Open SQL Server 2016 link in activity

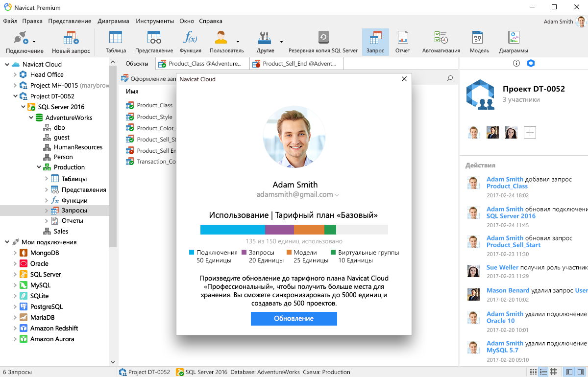click(511, 216)
